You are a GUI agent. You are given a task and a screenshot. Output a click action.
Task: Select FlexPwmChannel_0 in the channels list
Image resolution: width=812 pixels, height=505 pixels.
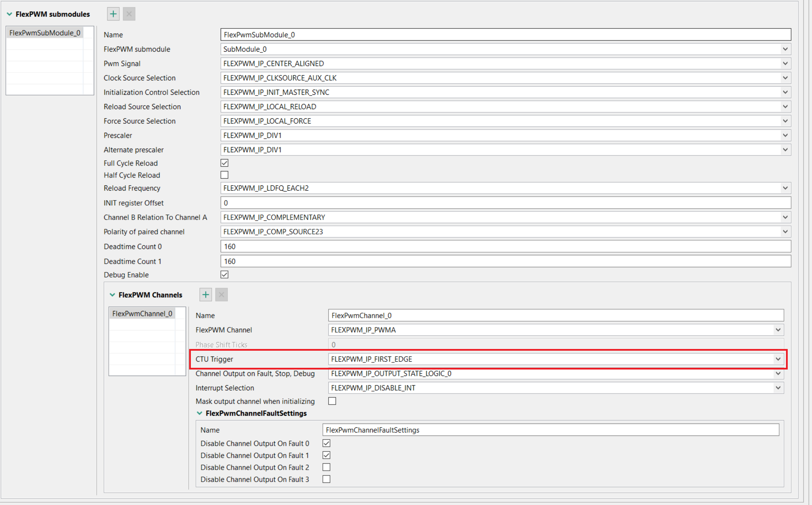pyautogui.click(x=142, y=313)
